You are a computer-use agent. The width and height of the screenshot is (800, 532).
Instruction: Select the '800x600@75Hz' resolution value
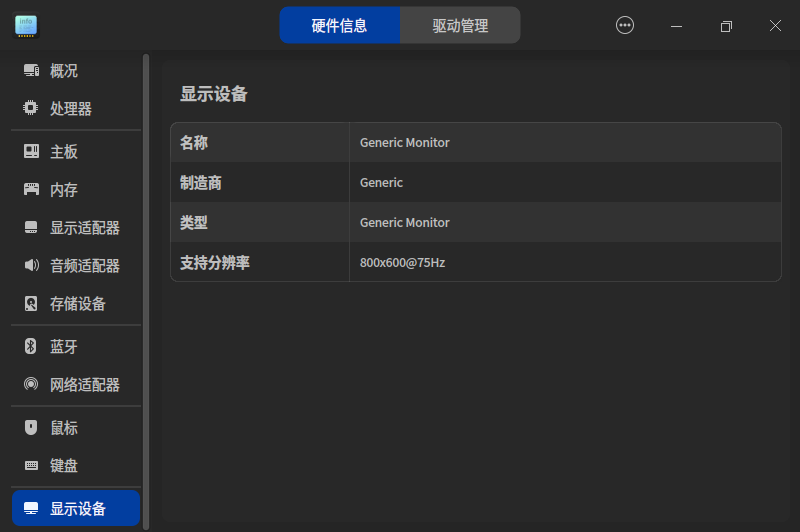coord(402,262)
